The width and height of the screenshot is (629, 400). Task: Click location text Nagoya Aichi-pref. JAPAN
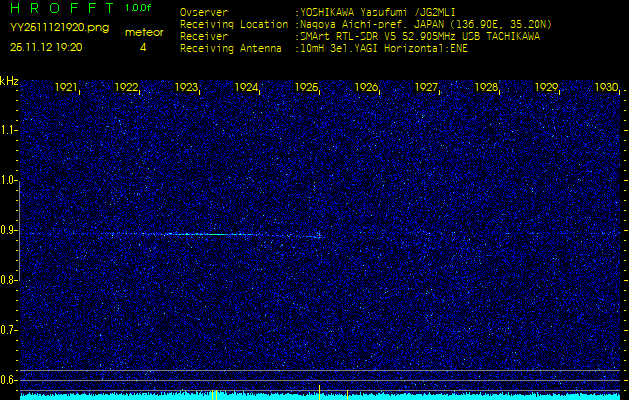tap(373, 24)
